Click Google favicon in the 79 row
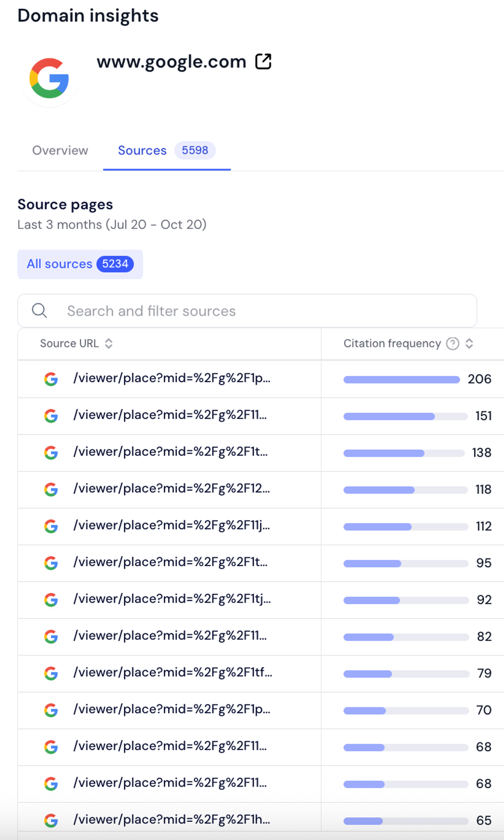 click(51, 673)
